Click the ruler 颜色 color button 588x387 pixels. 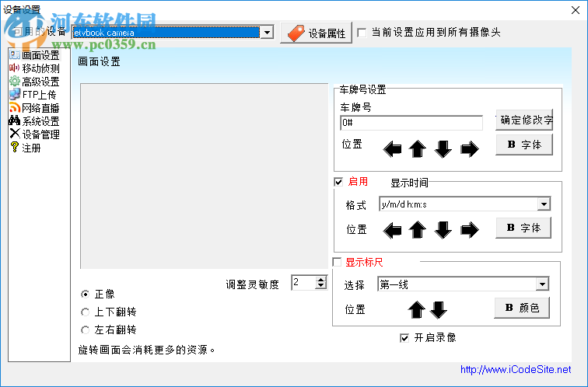[522, 308]
